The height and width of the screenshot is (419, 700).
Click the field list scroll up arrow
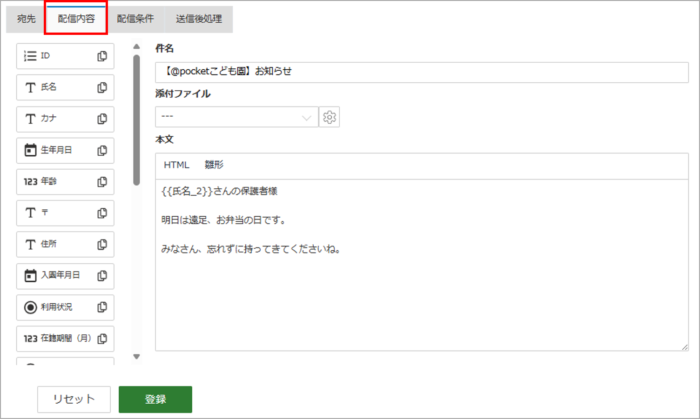[x=137, y=46]
